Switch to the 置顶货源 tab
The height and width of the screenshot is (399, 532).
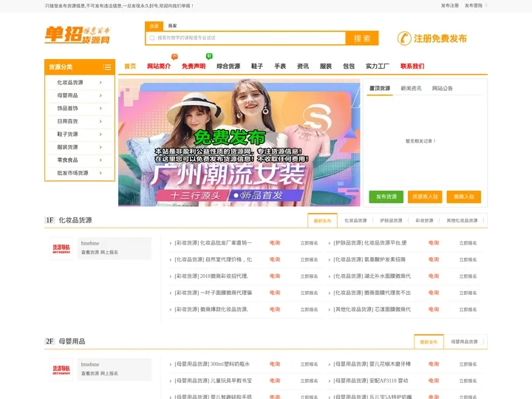pyautogui.click(x=380, y=89)
